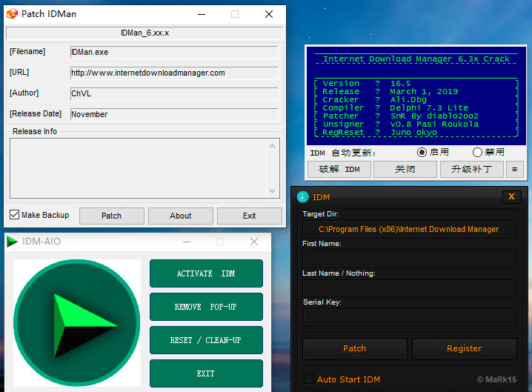Click Exit in Patch IDMan window
This screenshot has height=392, width=532.
click(250, 216)
